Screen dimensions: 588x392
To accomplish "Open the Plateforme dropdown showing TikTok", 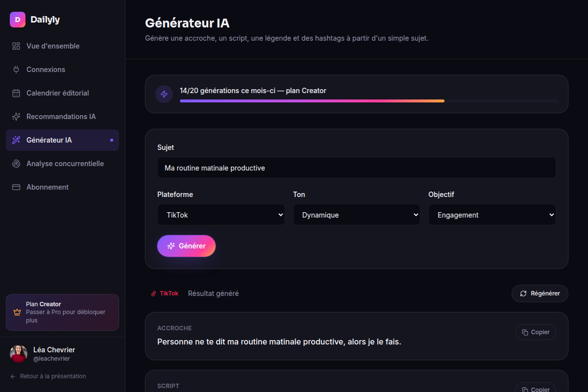I will click(221, 215).
